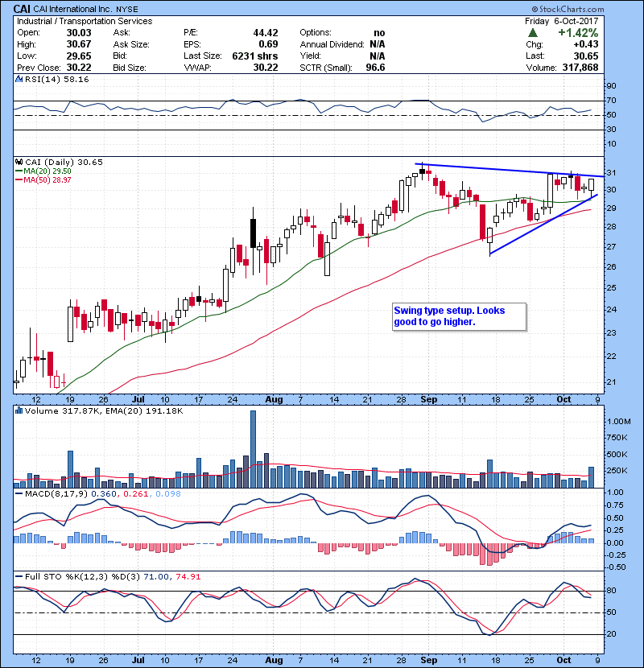Viewport: 644px width, 668px height.
Task: Click the Prev Close value 30.22
Action: 79,68
